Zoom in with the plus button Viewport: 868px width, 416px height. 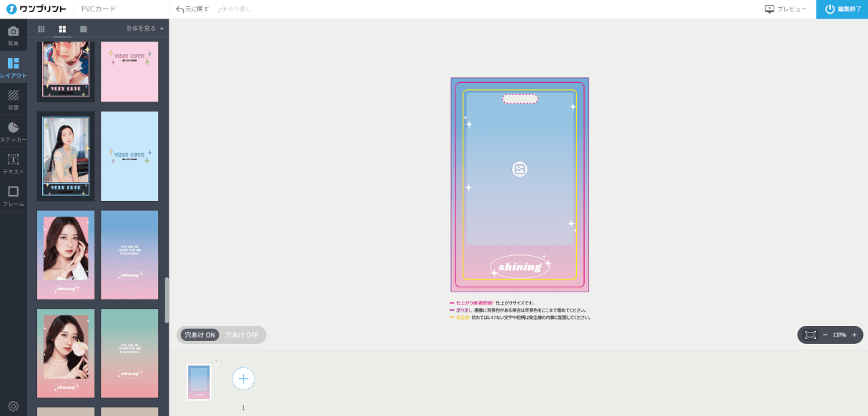point(854,335)
